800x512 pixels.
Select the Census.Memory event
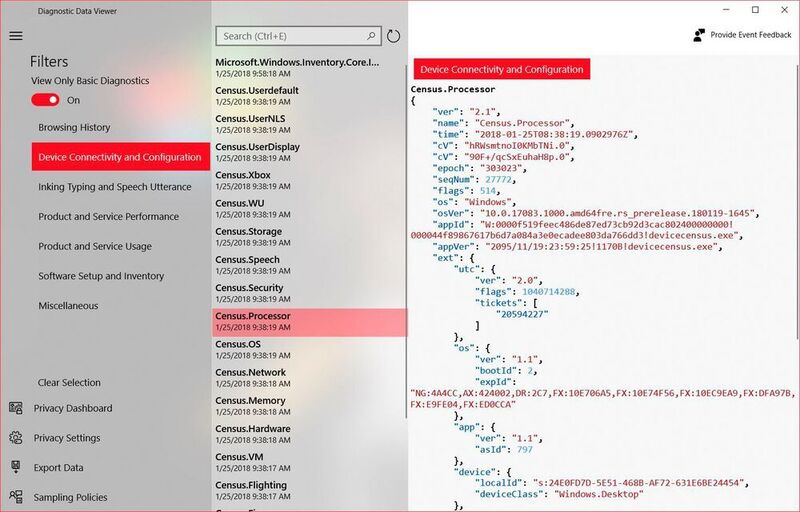click(309, 406)
